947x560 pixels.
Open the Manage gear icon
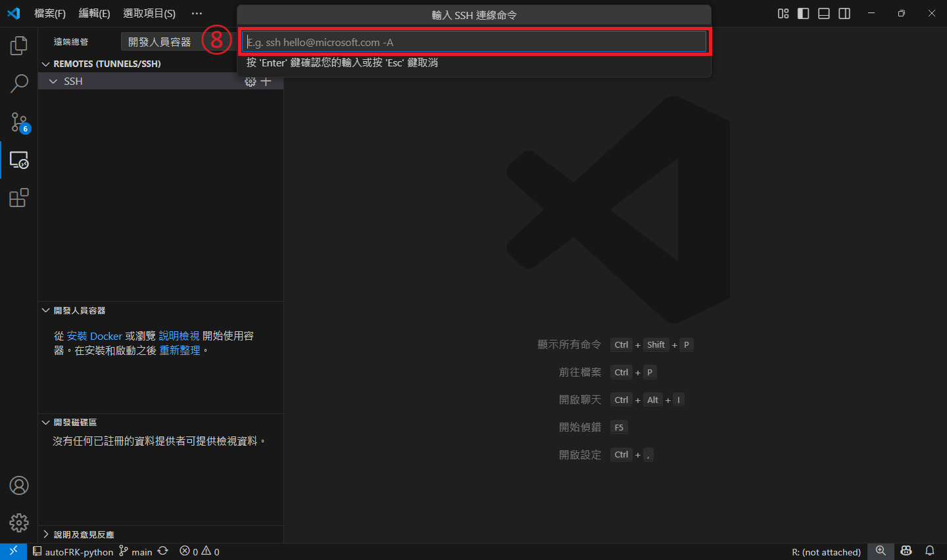pyautogui.click(x=19, y=523)
